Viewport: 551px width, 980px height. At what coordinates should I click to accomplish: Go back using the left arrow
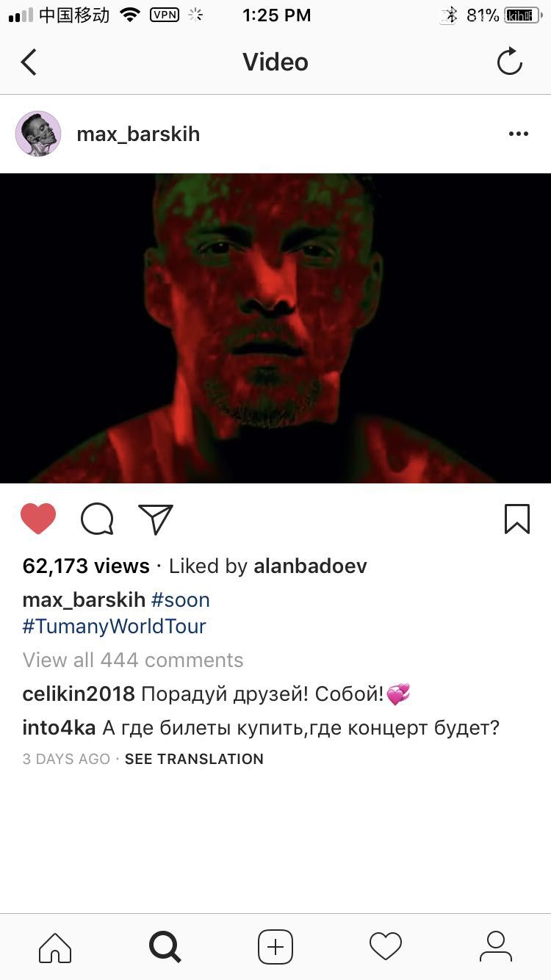29,62
